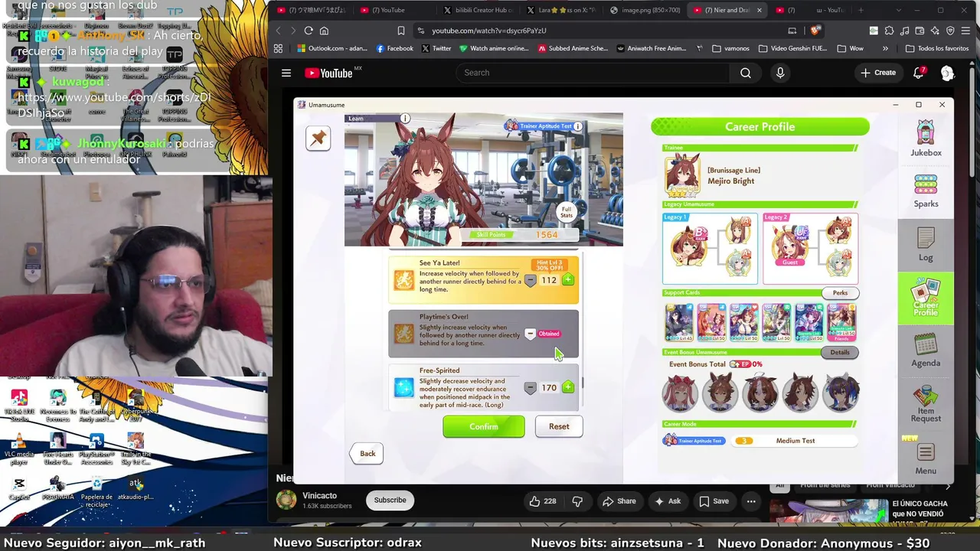Show more bookmarks with the overflow chevron

(x=885, y=48)
